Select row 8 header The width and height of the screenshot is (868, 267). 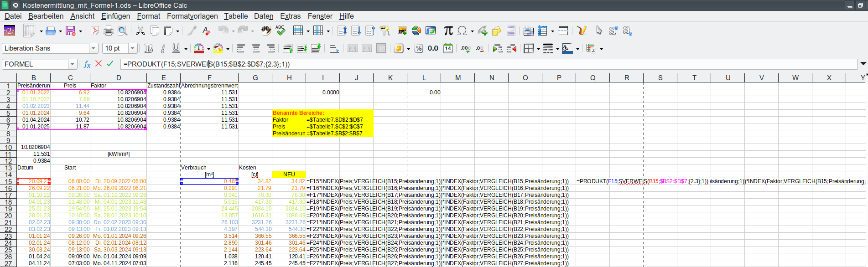pyautogui.click(x=8, y=133)
